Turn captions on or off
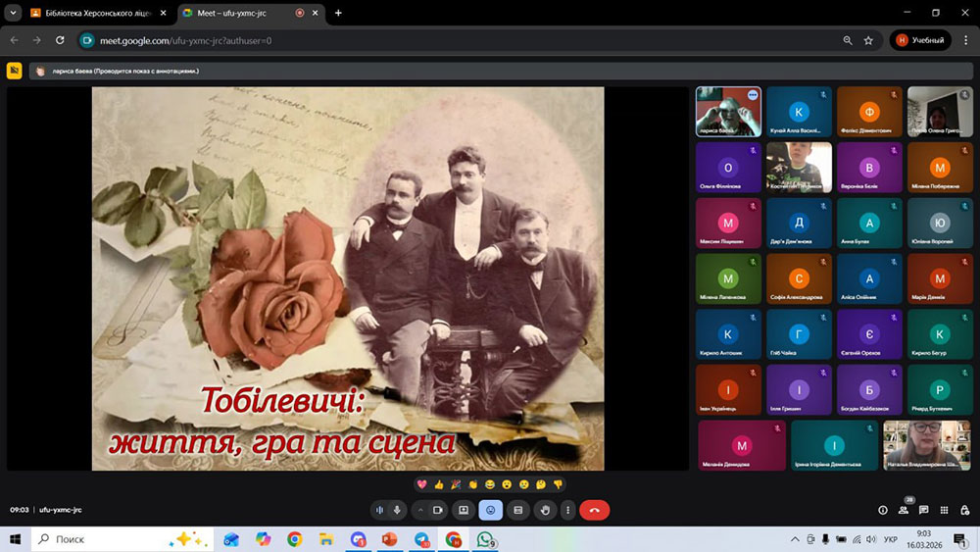This screenshot has height=552, width=980. click(518, 510)
